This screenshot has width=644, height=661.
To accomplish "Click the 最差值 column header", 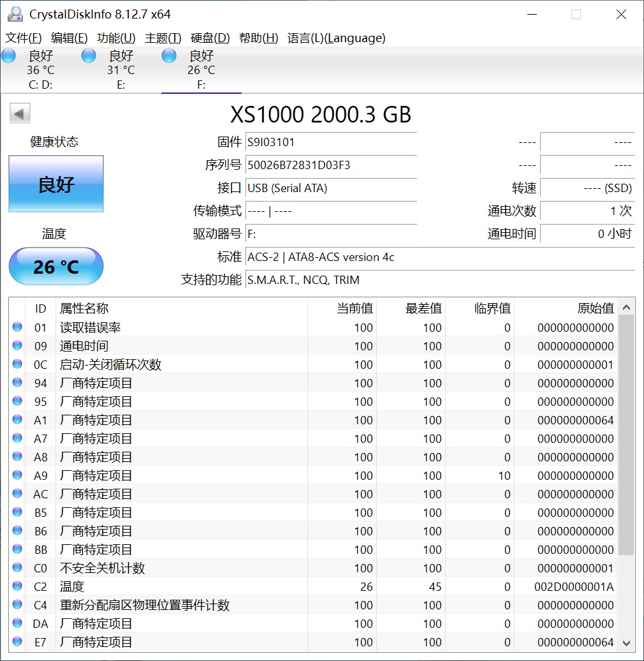I will (411, 308).
